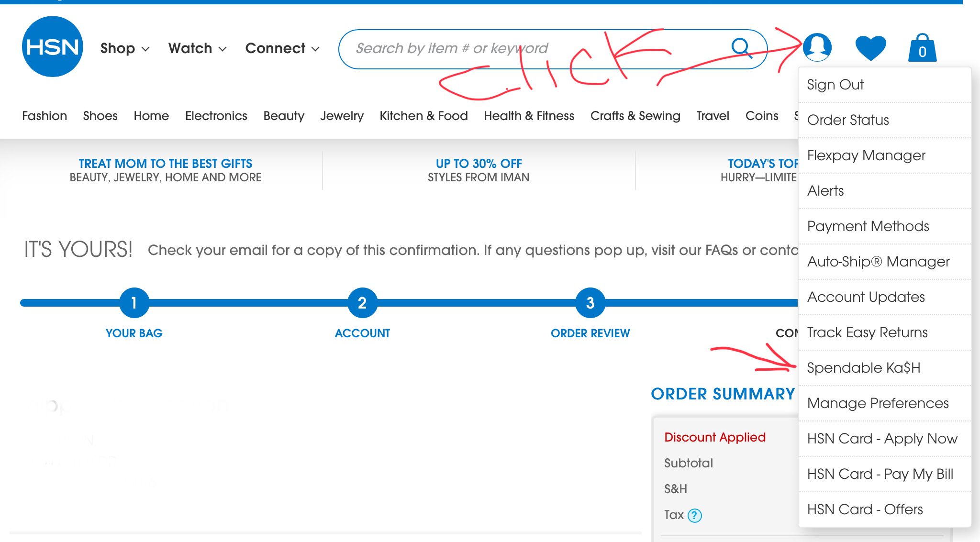This screenshot has height=542, width=980.
Task: Go to the Crafts & Sewing category
Action: click(635, 116)
